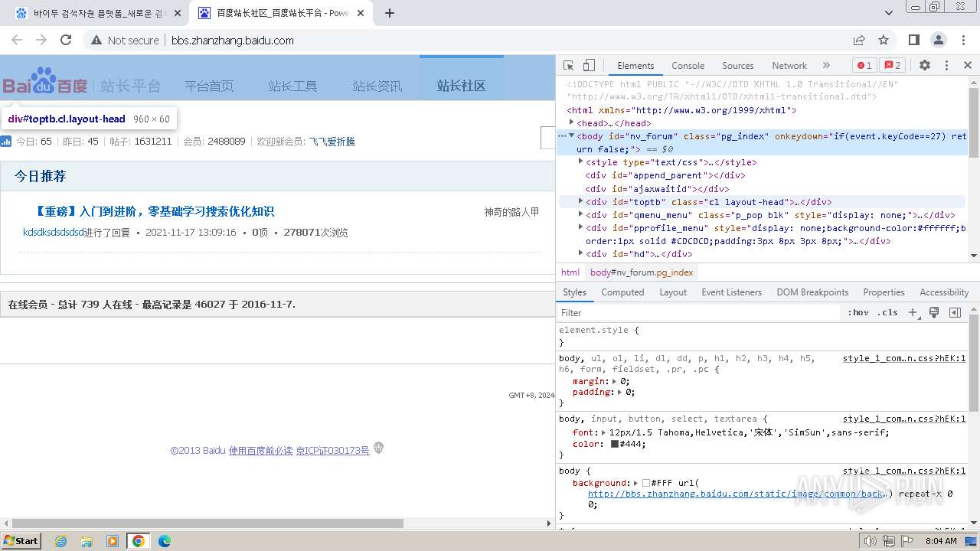Viewport: 980px width, 551px height.
Task: Bookmark this page with star icon
Action: click(x=884, y=40)
